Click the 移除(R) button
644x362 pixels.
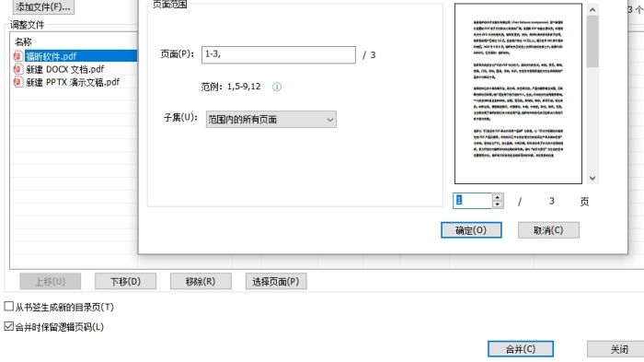pyautogui.click(x=201, y=281)
